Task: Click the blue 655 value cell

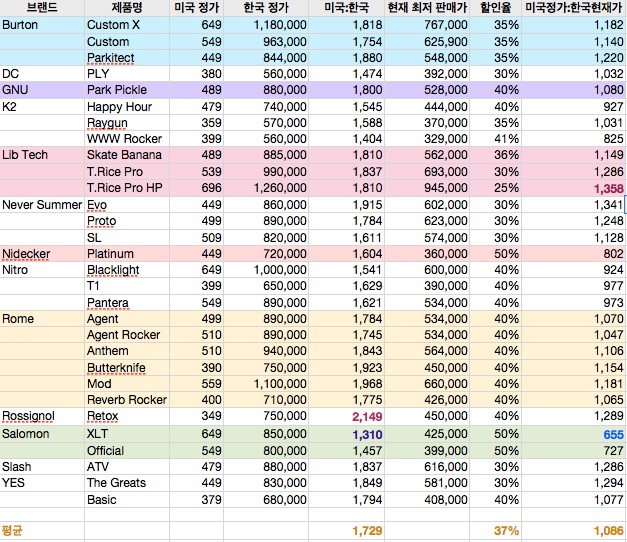Action: [x=574, y=434]
